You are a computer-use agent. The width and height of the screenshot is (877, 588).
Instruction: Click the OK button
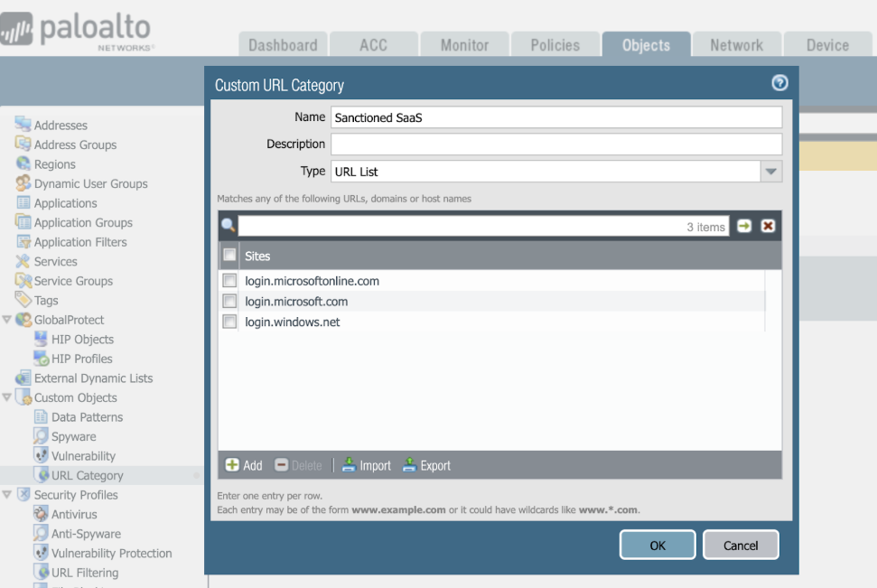click(658, 545)
